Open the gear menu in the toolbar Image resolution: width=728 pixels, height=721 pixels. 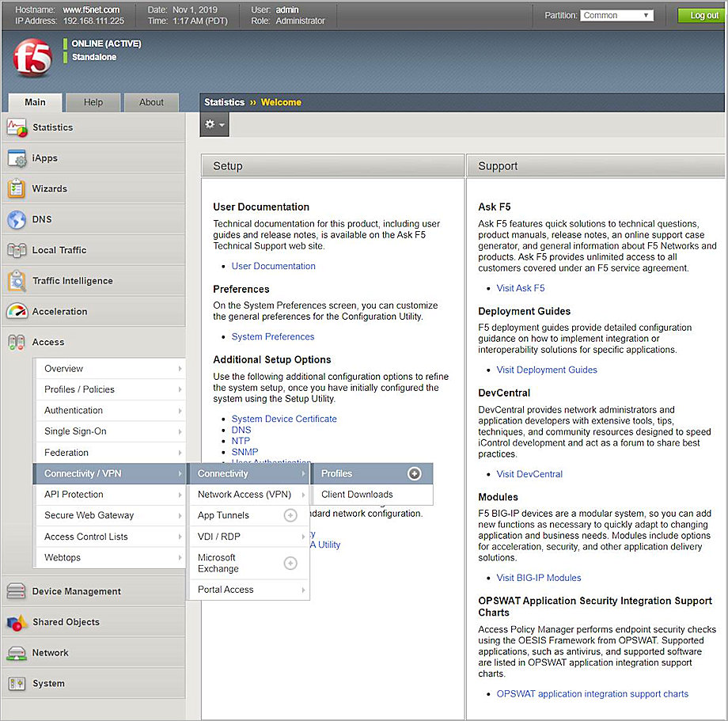(214, 124)
